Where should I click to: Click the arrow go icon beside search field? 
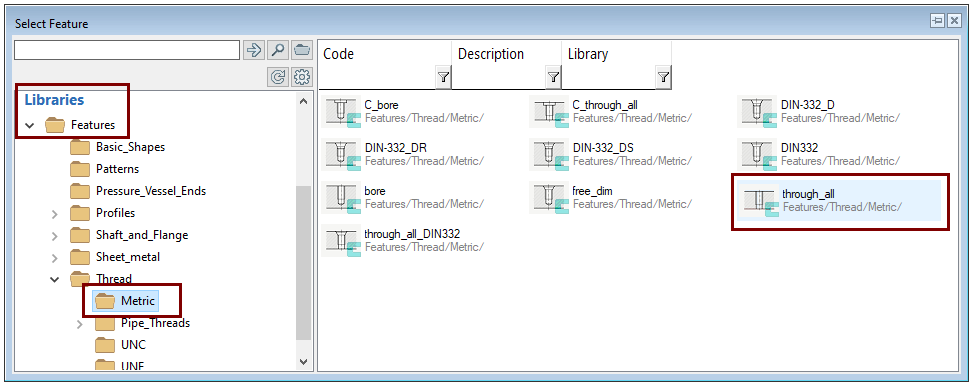pos(253,50)
